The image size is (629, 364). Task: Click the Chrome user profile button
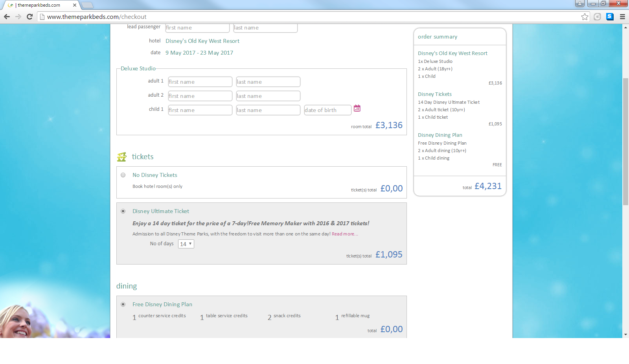[580, 4]
